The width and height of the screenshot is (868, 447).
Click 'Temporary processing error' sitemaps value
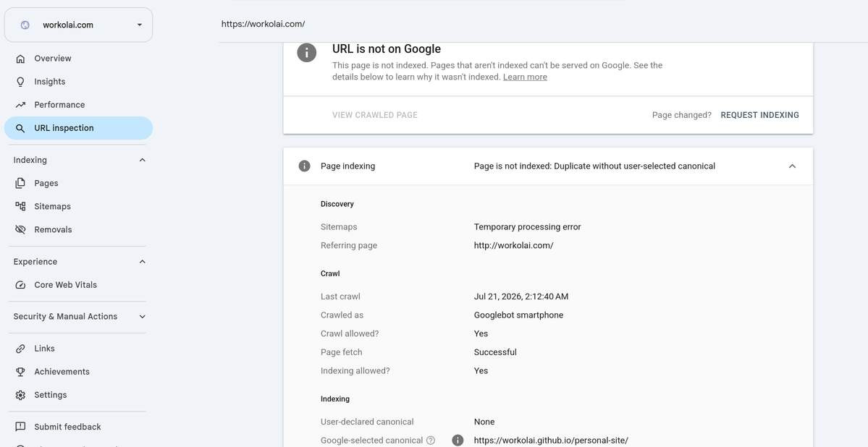click(x=527, y=227)
